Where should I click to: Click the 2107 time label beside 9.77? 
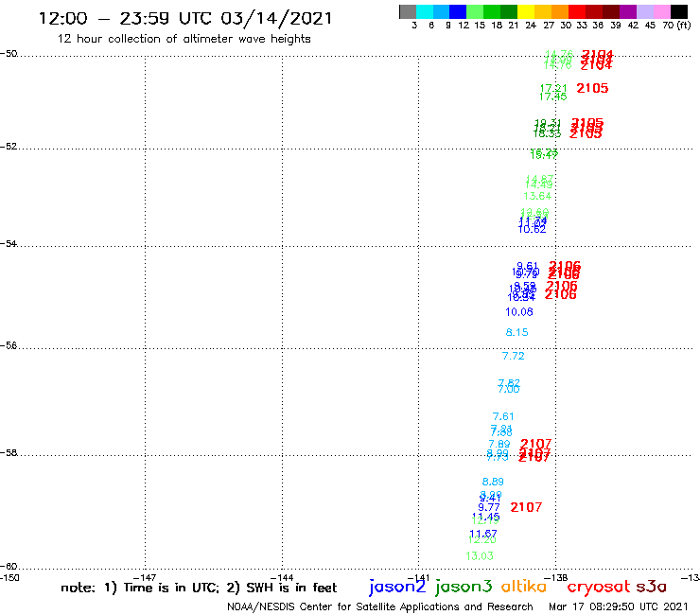(x=526, y=507)
